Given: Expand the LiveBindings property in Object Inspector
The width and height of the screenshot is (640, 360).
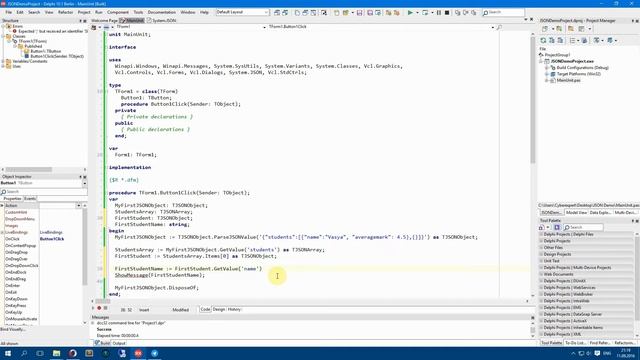Looking at the screenshot, I should [2, 232].
